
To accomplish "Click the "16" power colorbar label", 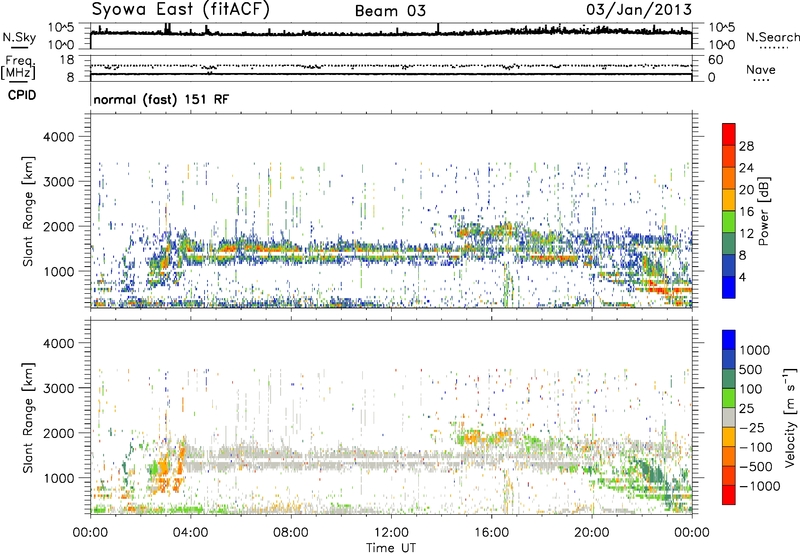I will click(x=746, y=212).
